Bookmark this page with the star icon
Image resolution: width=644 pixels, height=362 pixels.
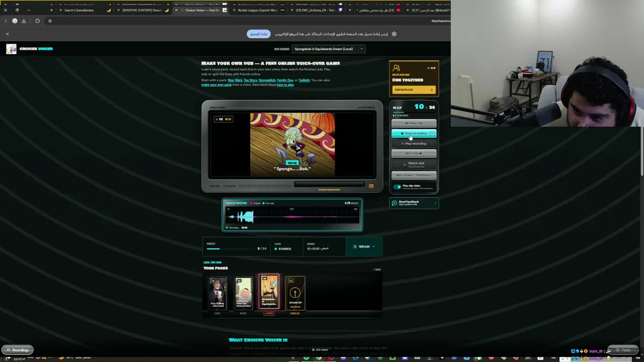[x=50, y=21]
